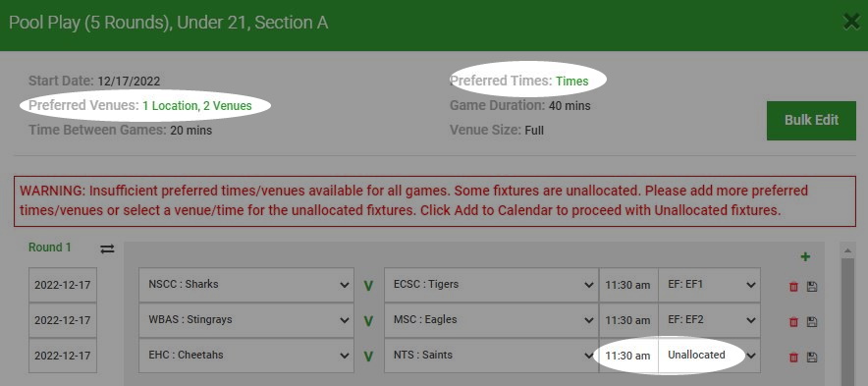Save the Cheetahs vs Saints fixture
Image resolution: width=868 pixels, height=386 pixels.
click(812, 358)
